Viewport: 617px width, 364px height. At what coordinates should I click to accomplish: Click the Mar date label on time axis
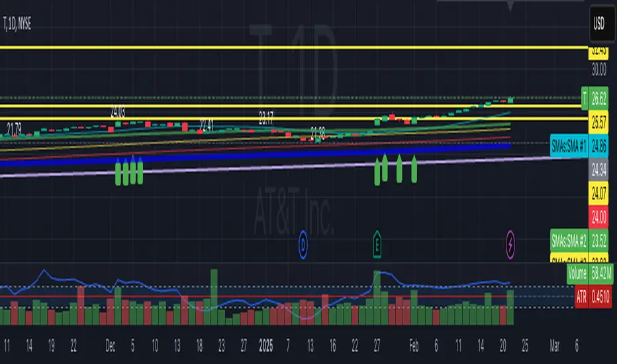pyautogui.click(x=554, y=346)
